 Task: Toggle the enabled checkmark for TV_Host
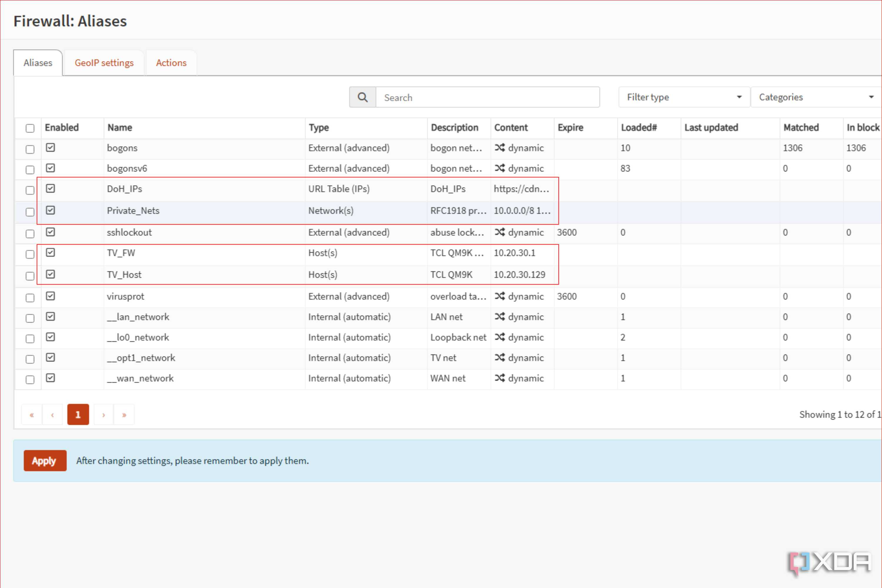(x=50, y=274)
